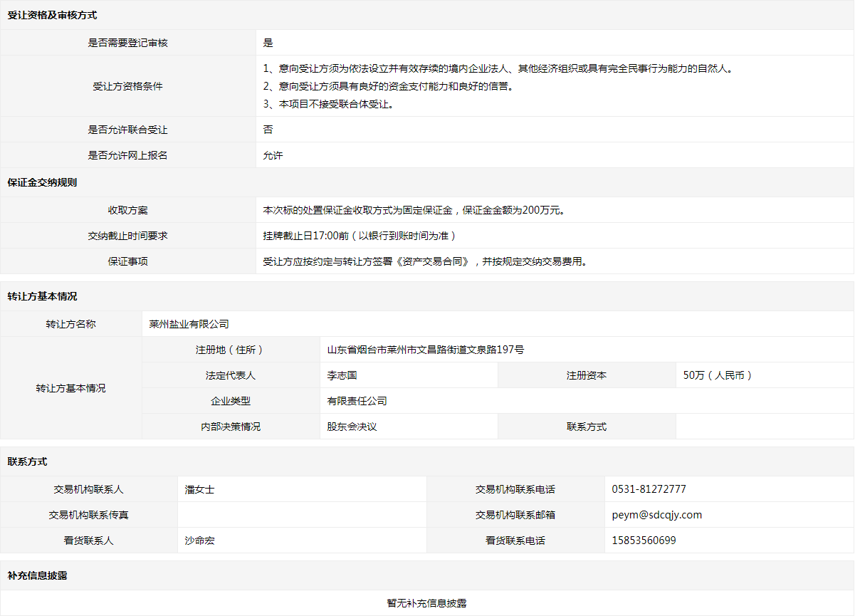Select the contact name 沙命宏
Viewport: 855px width, 616px height.
[x=199, y=541]
